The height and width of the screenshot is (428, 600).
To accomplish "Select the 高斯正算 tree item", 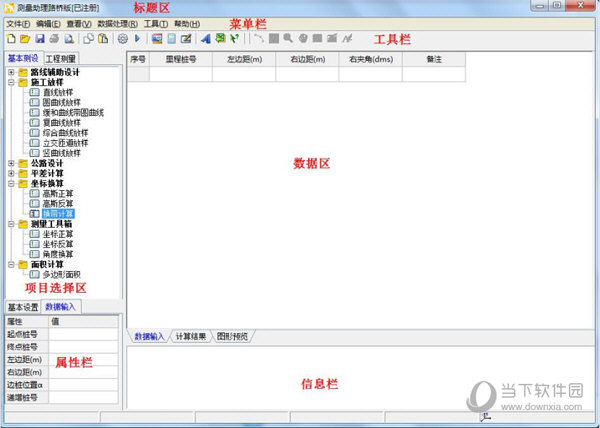I will pyautogui.click(x=58, y=194).
